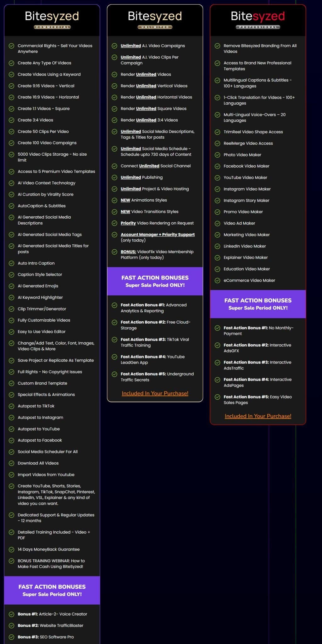Image resolution: width=322 pixels, height=644 pixels.
Task: Click '5000 Video Clips Storage' feature text
Action: click(x=52, y=157)
